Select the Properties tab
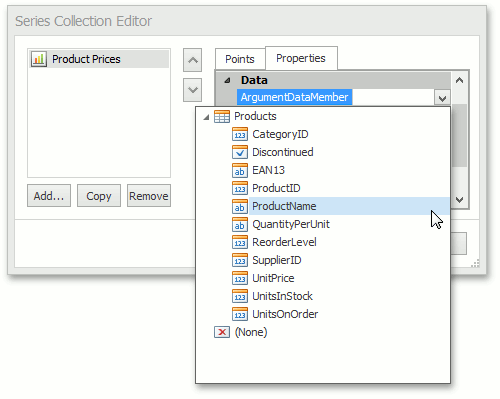500x399 pixels. 301,58
